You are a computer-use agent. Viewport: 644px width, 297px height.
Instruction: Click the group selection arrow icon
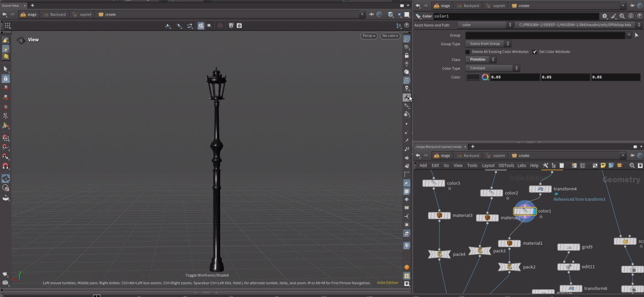(637, 35)
